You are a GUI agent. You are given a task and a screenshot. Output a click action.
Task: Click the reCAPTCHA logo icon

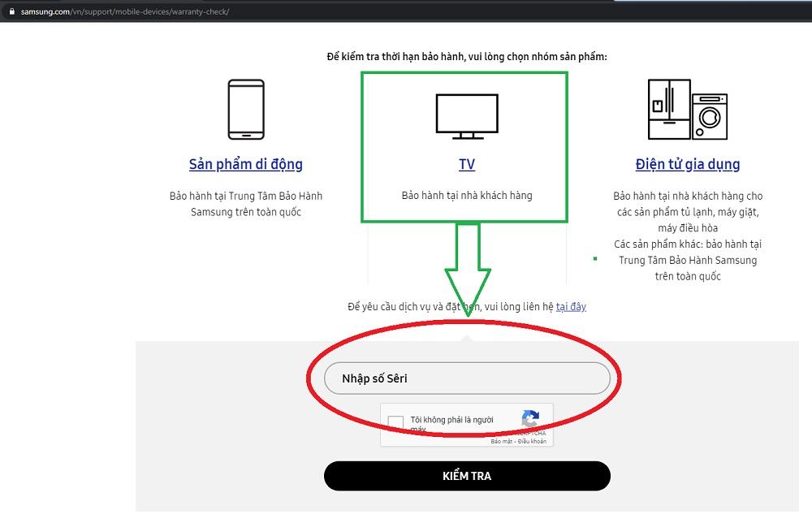point(530,419)
